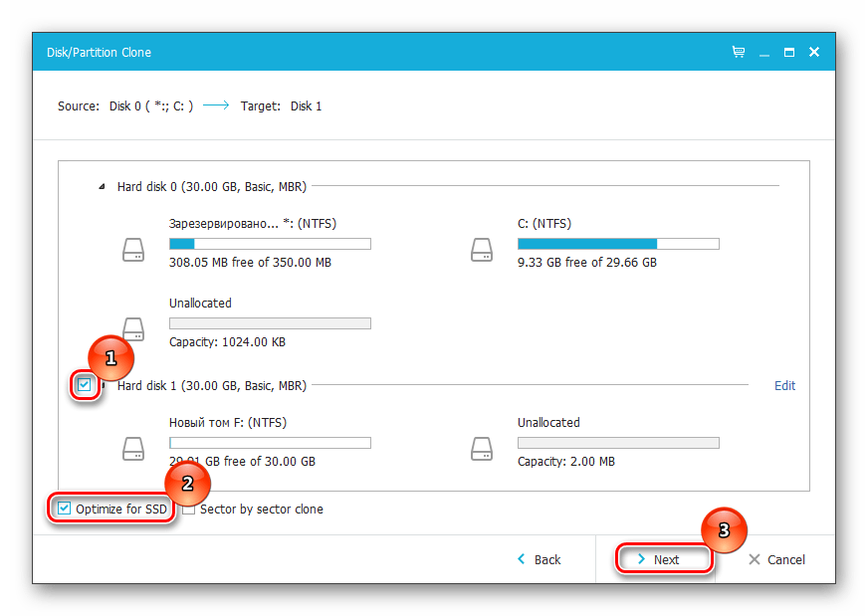Click the shopping cart icon in title bar

coord(739,52)
